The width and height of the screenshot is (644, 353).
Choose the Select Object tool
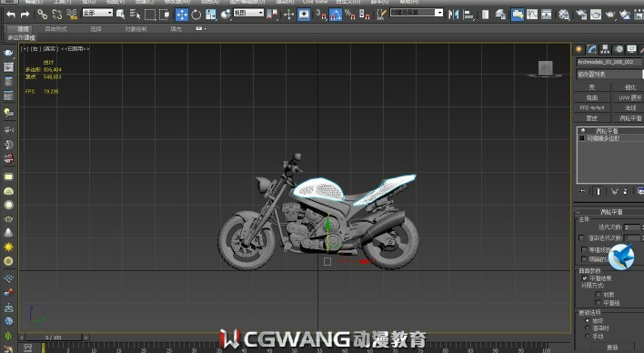coord(120,15)
